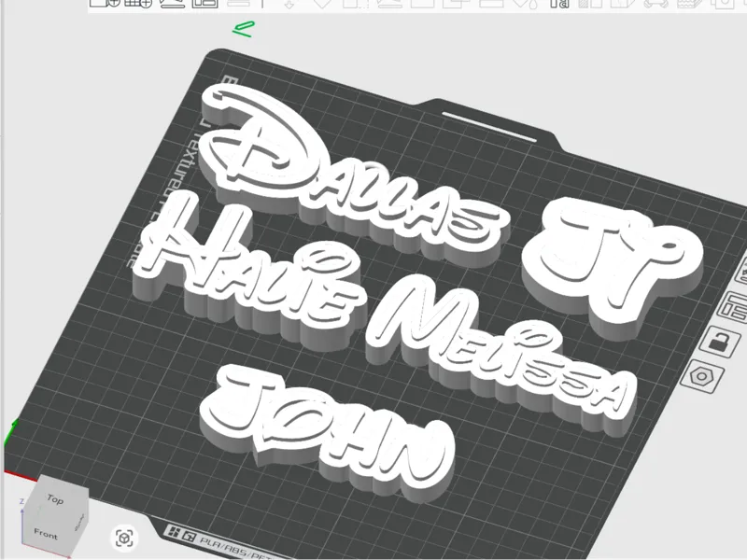The image size is (747, 560).
Task: Toggle the plate lock icon
Action: click(x=720, y=341)
